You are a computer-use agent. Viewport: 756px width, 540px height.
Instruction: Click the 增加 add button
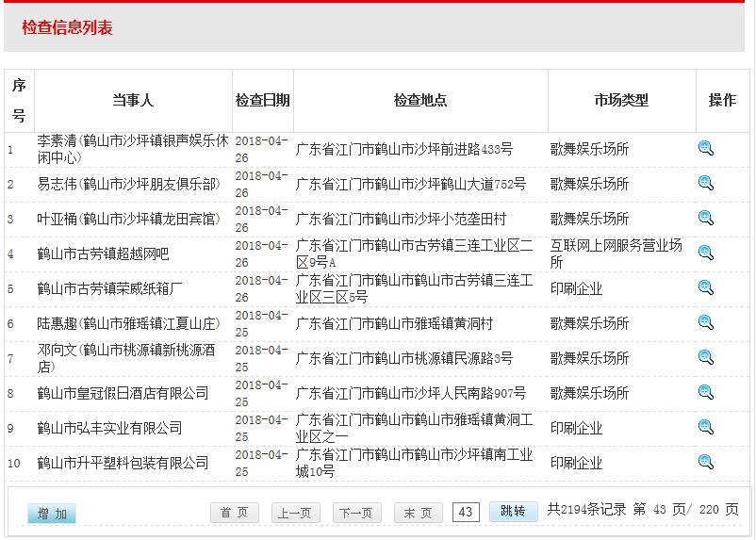tap(52, 514)
